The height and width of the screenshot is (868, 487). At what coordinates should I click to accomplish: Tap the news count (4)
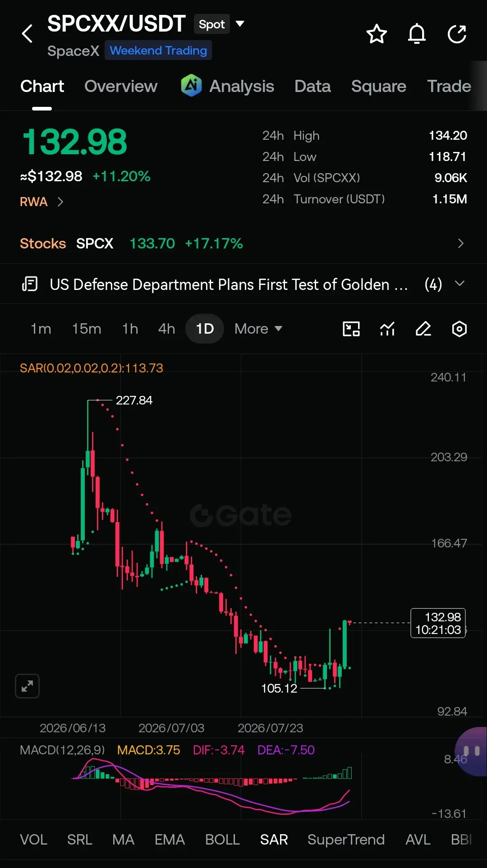pyautogui.click(x=433, y=285)
